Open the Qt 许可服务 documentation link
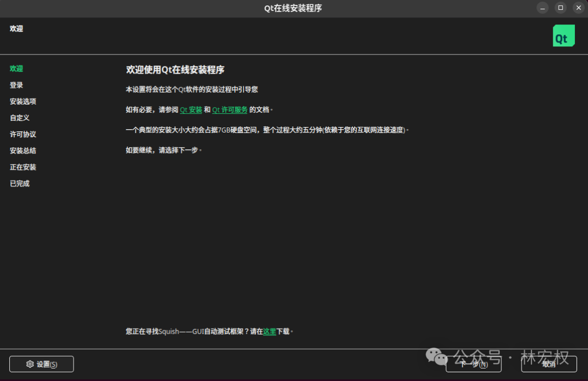The image size is (588, 381). tap(230, 110)
